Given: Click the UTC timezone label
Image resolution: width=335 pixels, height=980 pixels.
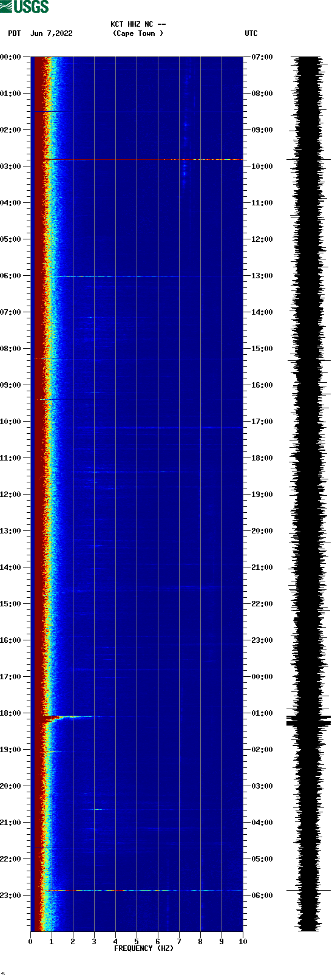Looking at the screenshot, I should point(251,33).
